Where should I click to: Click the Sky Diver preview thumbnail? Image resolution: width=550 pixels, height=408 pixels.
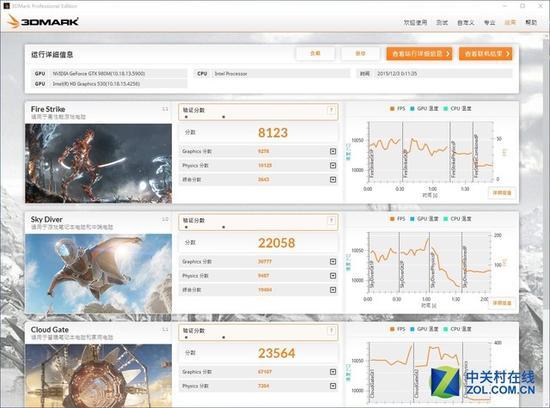[x=99, y=274]
